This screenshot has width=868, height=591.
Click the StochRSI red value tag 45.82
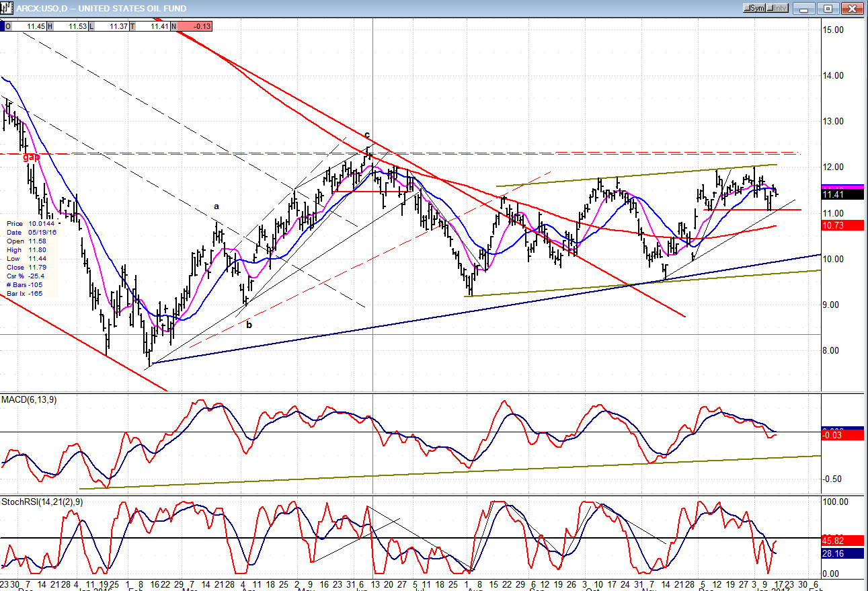coord(838,540)
